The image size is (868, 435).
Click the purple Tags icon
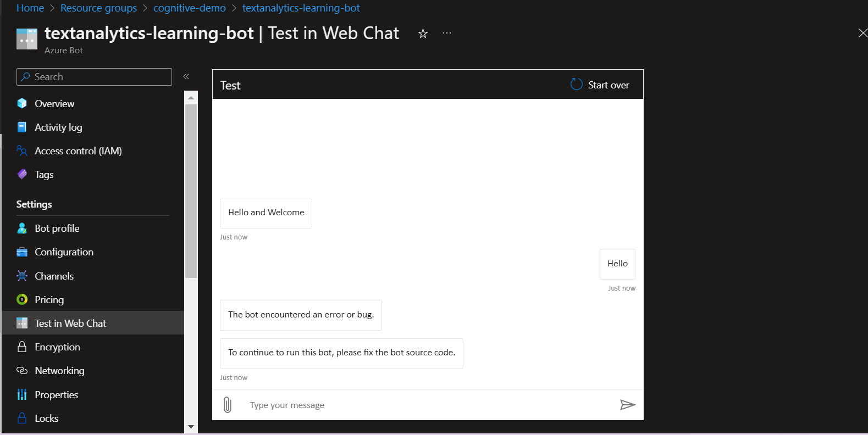coord(22,174)
